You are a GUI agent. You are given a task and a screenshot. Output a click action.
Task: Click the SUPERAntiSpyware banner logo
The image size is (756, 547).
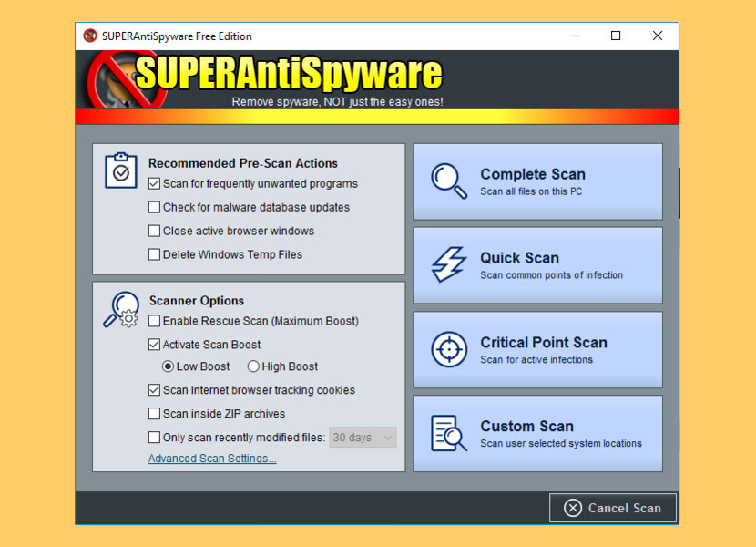point(264,79)
